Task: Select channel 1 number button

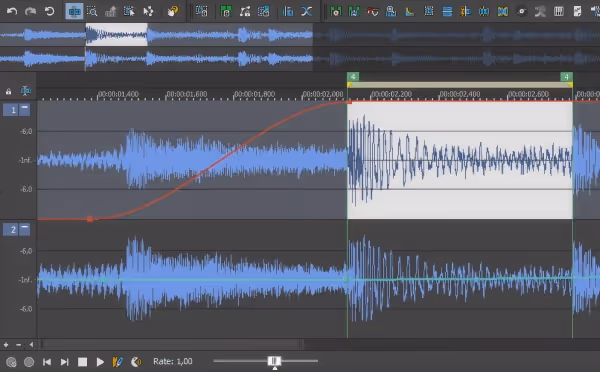Action: coord(11,110)
